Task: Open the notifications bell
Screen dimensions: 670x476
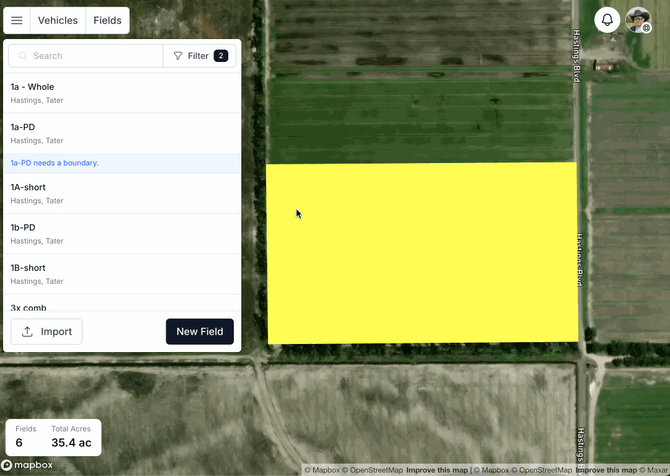Action: [607, 20]
